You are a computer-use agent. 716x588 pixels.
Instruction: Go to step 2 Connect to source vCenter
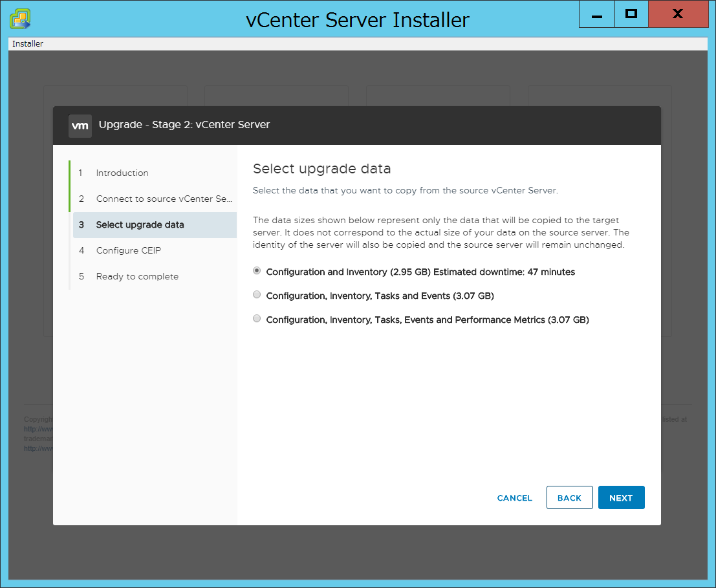[155, 199]
